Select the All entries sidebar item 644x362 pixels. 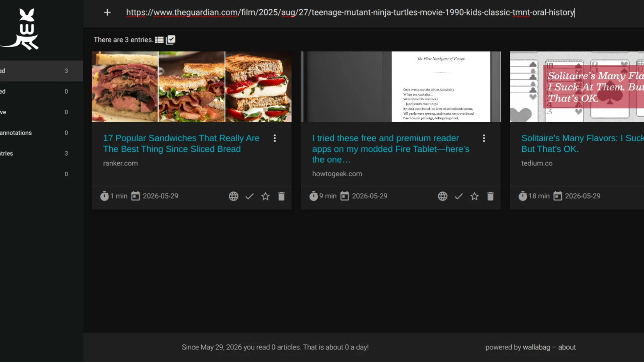41,153
